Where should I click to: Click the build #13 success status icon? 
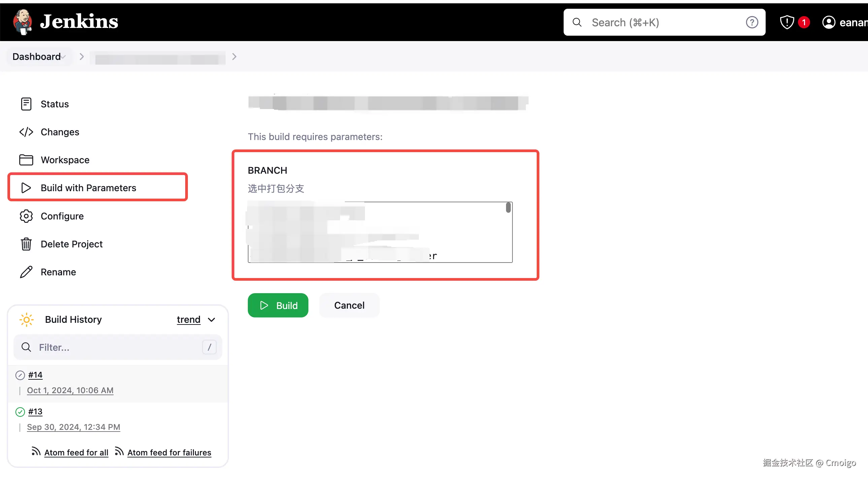(20, 412)
